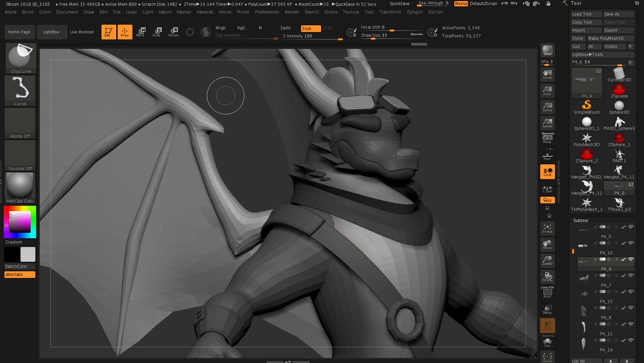Turn on the PolyF wireframe display
This screenshot has width=644, height=363.
point(547,293)
